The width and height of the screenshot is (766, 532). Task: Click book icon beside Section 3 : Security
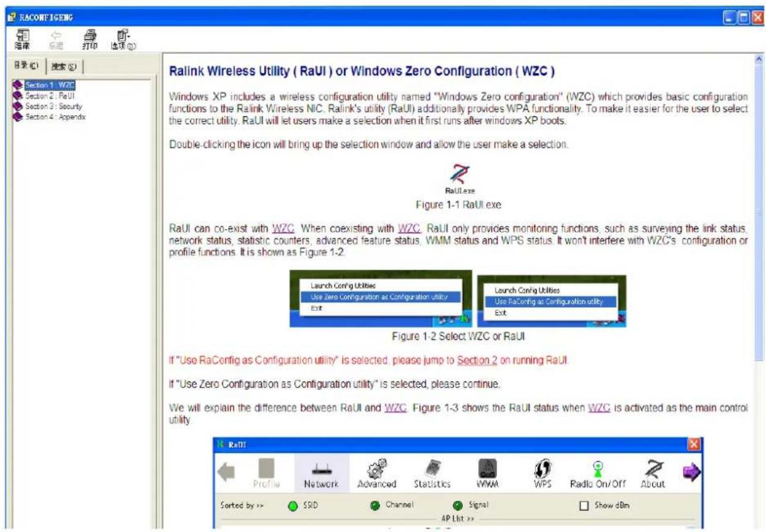tap(18, 106)
